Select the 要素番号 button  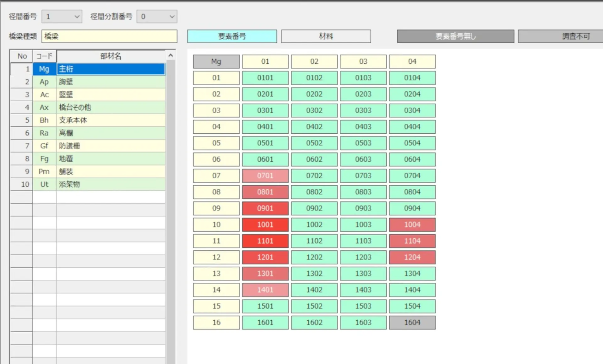pos(232,36)
